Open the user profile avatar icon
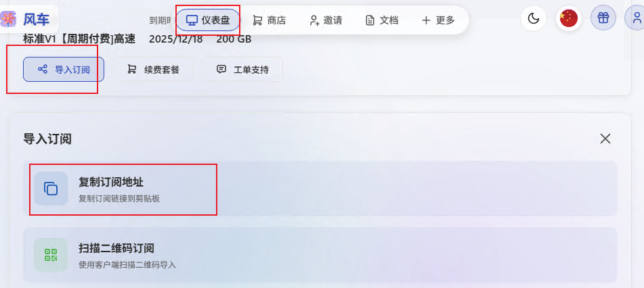 (x=635, y=18)
